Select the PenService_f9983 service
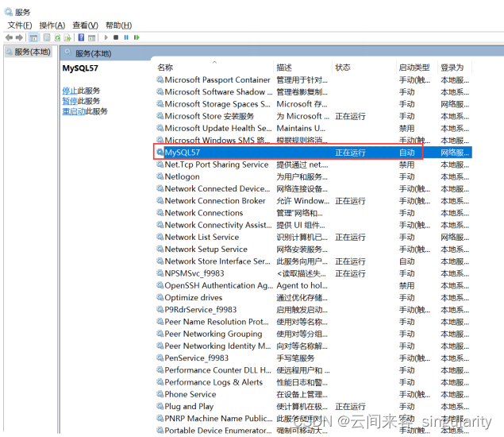 coord(314,358)
